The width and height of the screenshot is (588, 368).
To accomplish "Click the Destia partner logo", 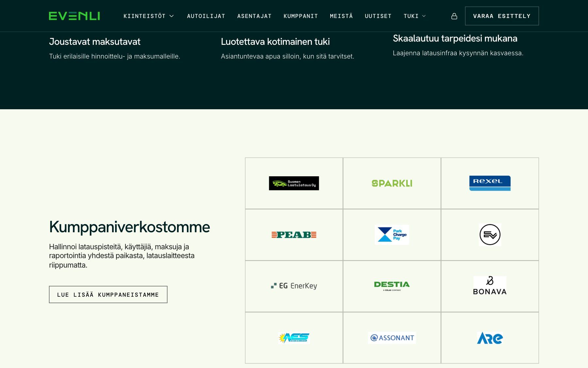I will tap(392, 286).
